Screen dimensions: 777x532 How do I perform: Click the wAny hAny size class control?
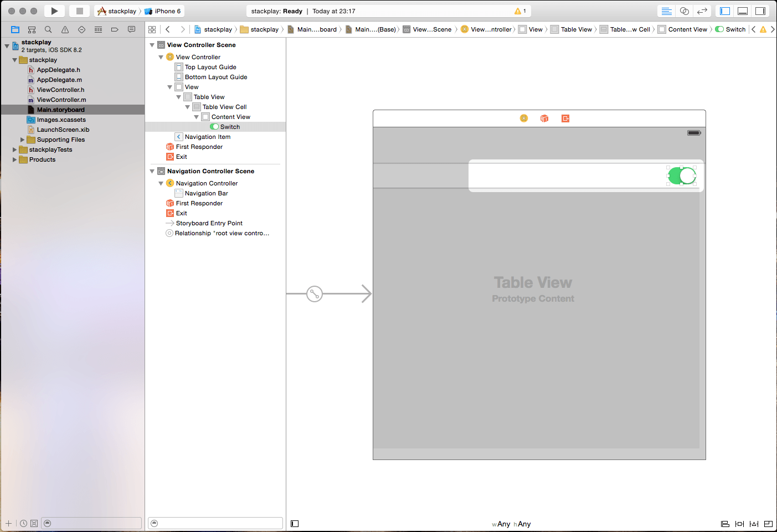[x=511, y=524]
